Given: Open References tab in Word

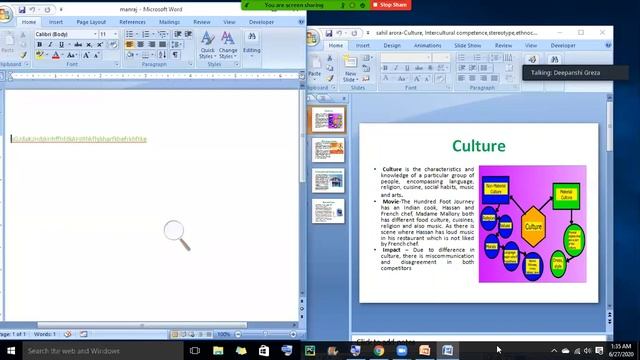Looking at the screenshot, I should coord(132,22).
